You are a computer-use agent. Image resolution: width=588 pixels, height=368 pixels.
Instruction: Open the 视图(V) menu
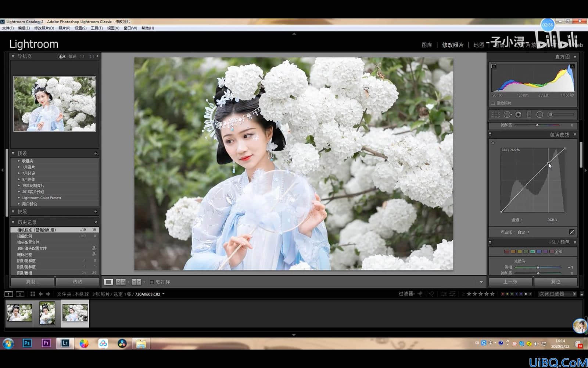tap(113, 28)
